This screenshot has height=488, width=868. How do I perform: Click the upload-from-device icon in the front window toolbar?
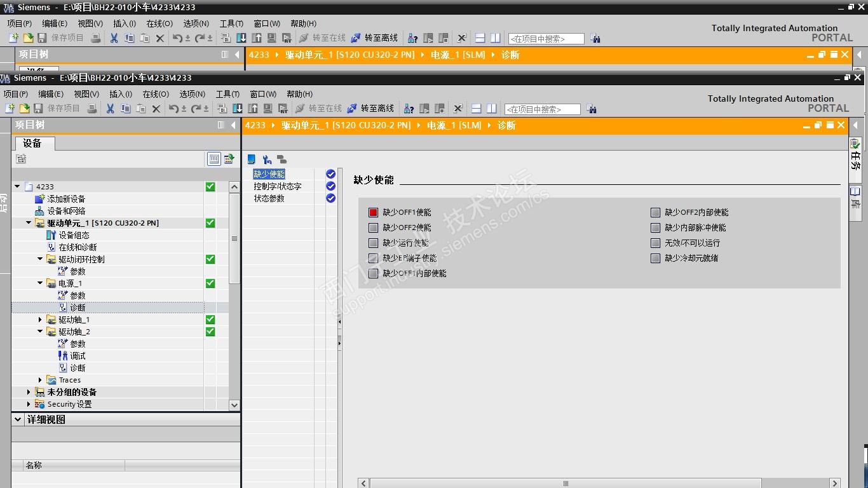pyautogui.click(x=253, y=109)
